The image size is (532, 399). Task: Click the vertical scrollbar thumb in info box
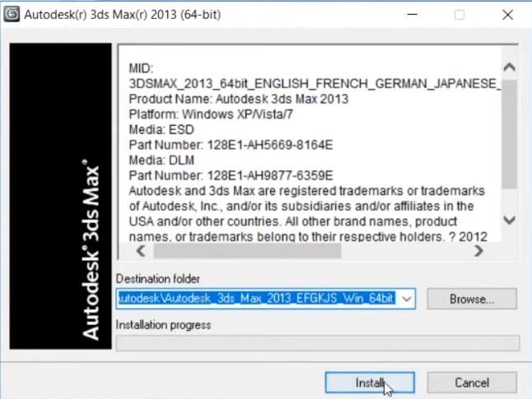tap(509, 132)
